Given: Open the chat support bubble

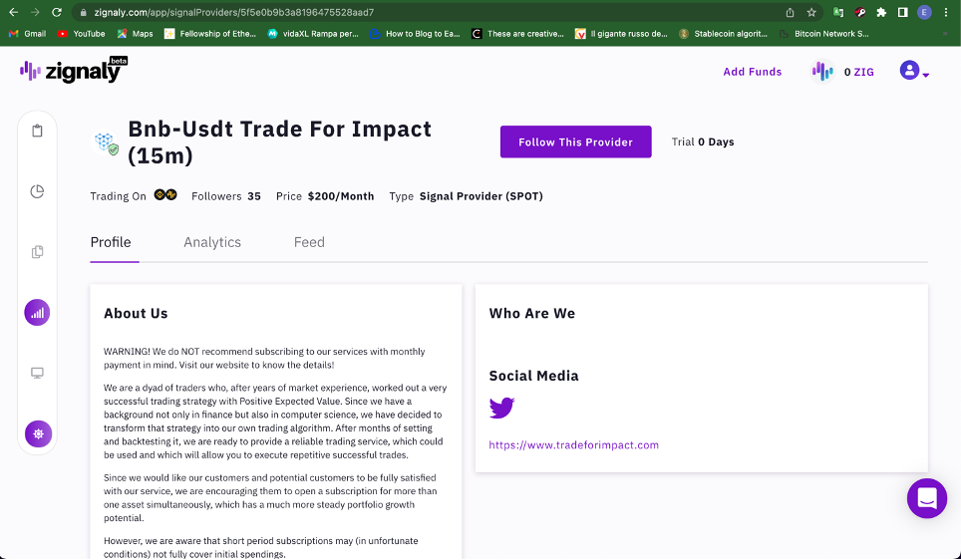Looking at the screenshot, I should click(x=927, y=498).
